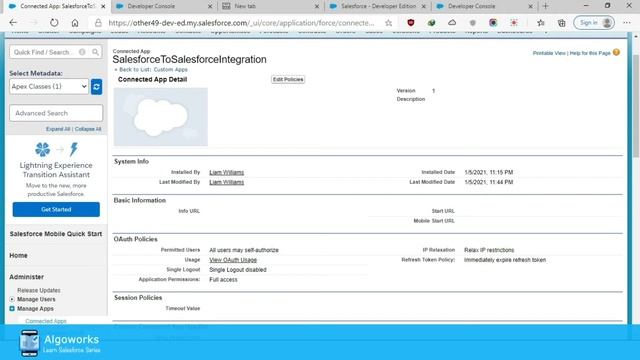Open the cloud extension icon
The image size is (640, 360).
point(452,22)
